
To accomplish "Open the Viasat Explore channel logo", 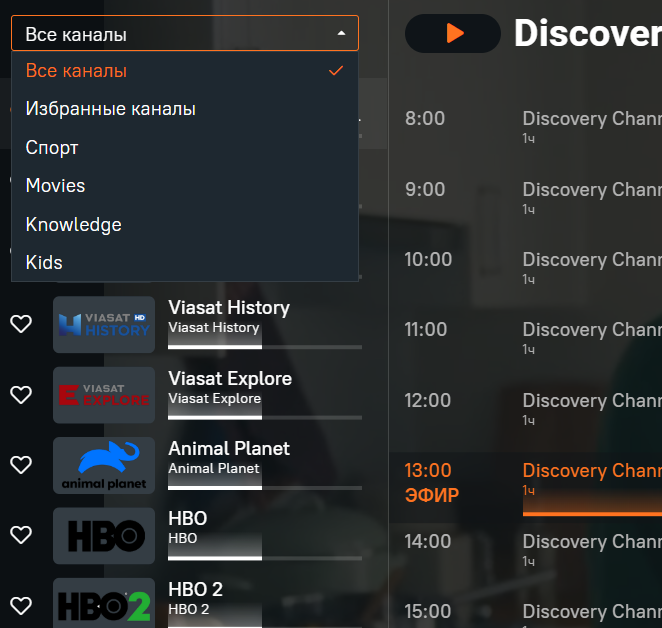I will point(104,395).
